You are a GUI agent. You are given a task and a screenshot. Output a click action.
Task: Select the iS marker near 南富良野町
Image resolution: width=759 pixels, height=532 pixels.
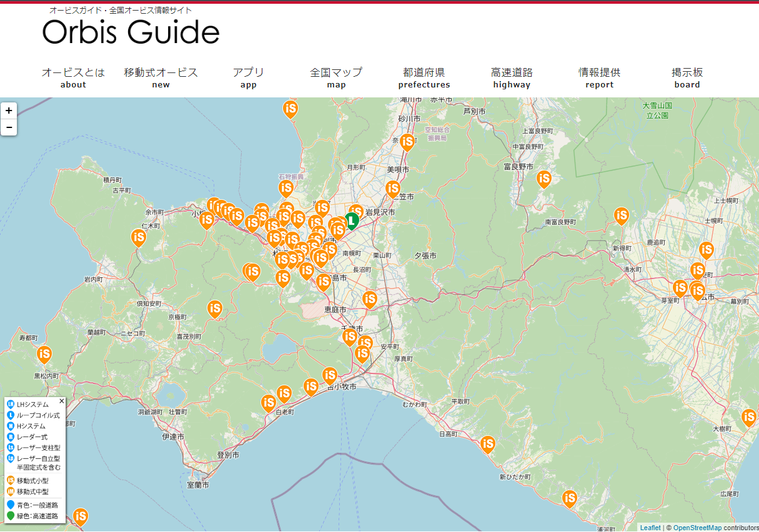pos(621,215)
